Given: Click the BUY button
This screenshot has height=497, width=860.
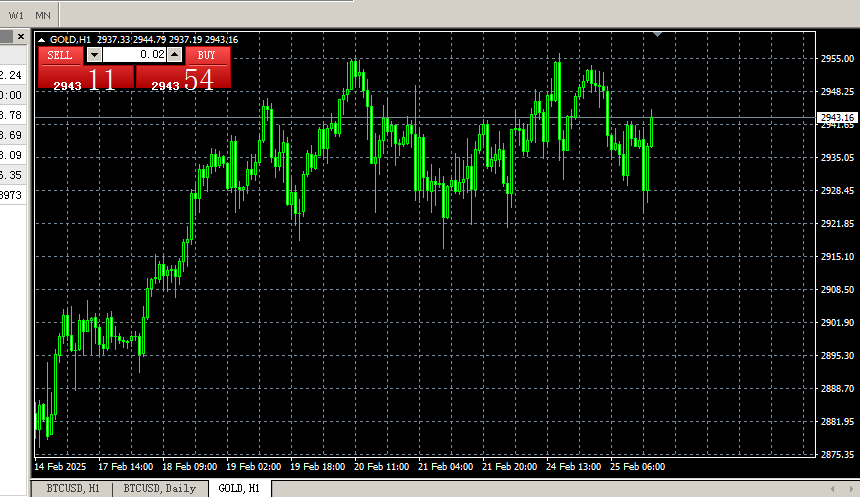Looking at the screenshot, I should pos(206,55).
